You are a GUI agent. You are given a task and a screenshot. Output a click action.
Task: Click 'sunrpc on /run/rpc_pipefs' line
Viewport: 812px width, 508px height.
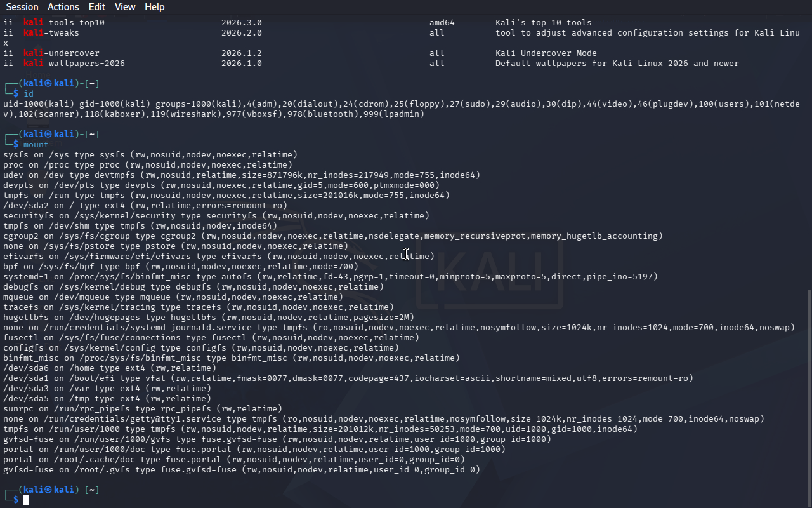(x=143, y=409)
